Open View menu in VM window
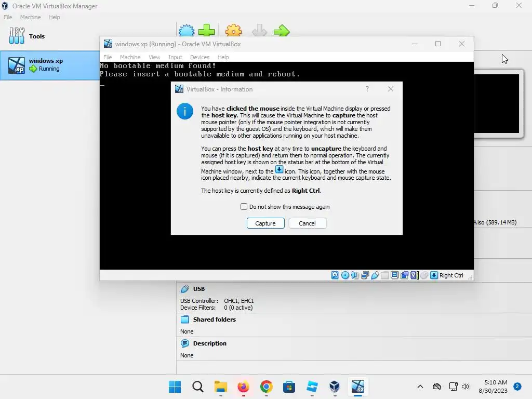 [x=154, y=57]
